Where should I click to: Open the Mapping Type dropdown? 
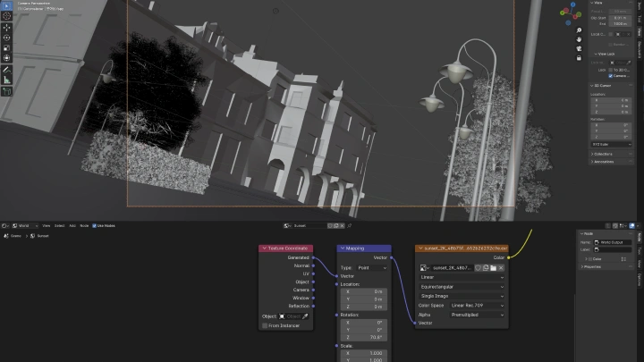371,267
